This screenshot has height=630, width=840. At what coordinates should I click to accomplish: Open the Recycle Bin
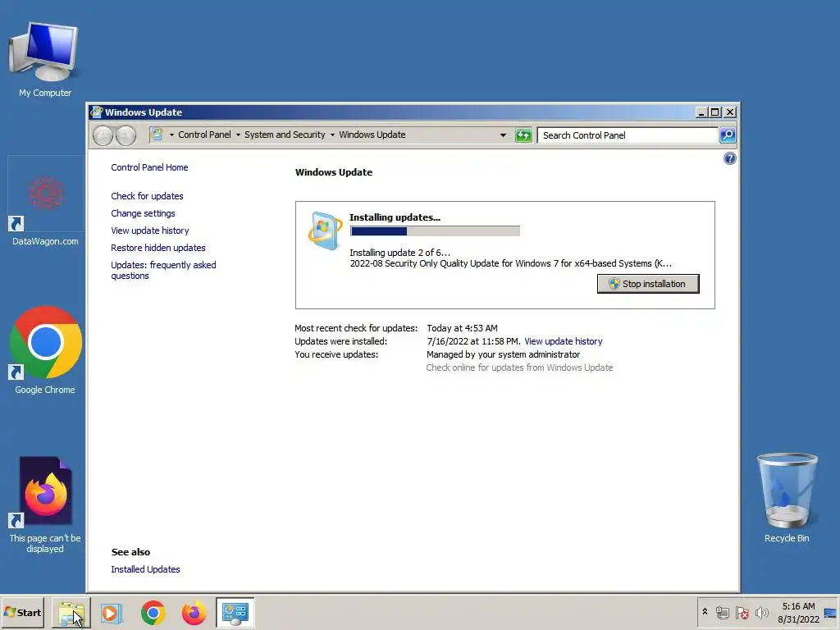(x=787, y=498)
